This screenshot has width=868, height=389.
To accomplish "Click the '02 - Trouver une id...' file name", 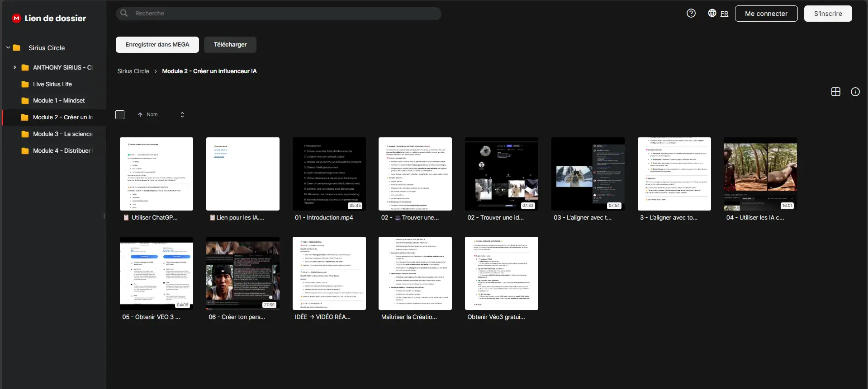I will coord(496,218).
